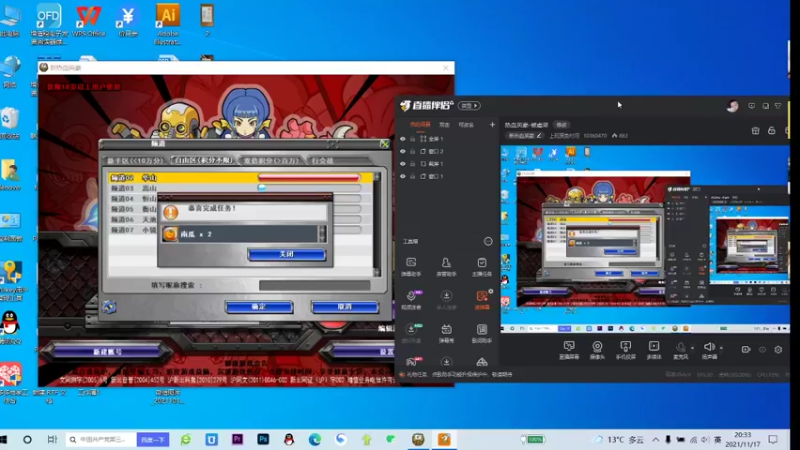
Task: Click gear icon at dialog bottom-left
Action: (x=109, y=307)
